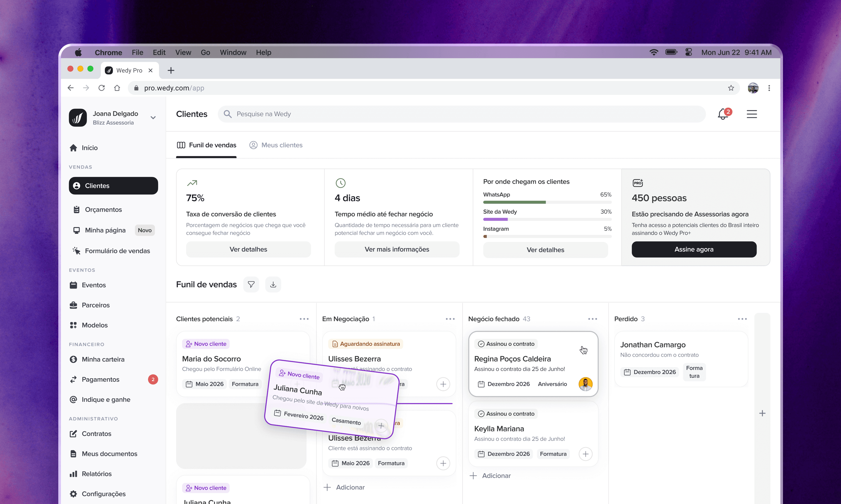The image size is (841, 504).
Task: Click the avatar on Regina Poços Caldeira card
Action: click(585, 384)
